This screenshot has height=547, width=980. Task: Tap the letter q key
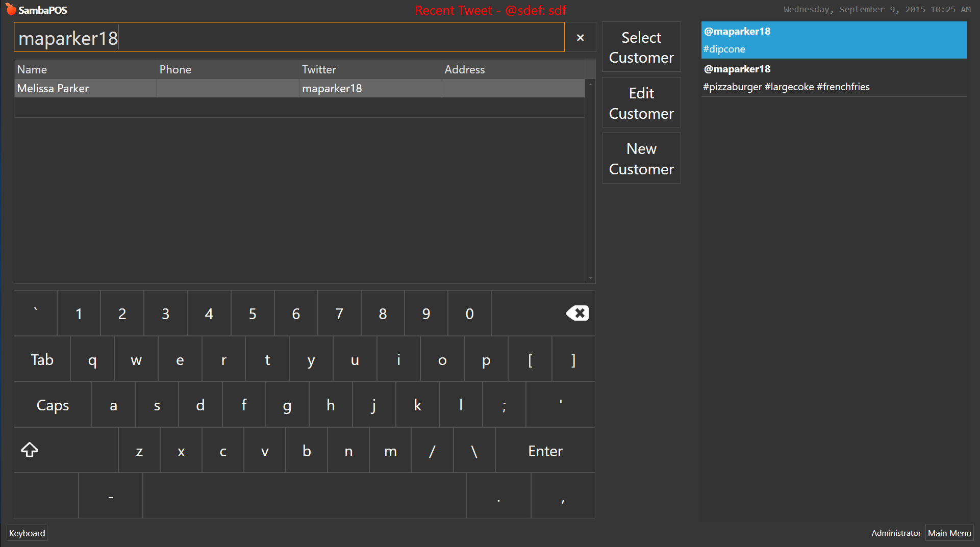[92, 359]
